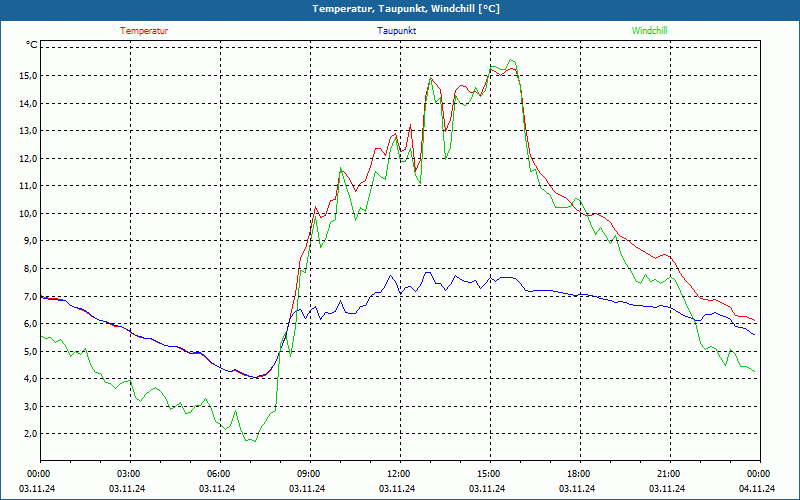Click the 5,0 y-axis value

click(x=31, y=351)
